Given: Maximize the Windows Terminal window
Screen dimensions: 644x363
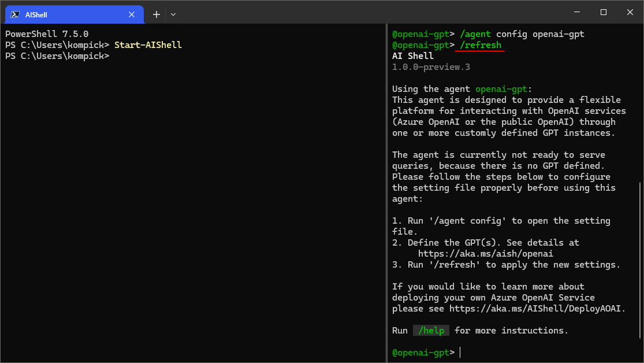Looking at the screenshot, I should tap(604, 12).
